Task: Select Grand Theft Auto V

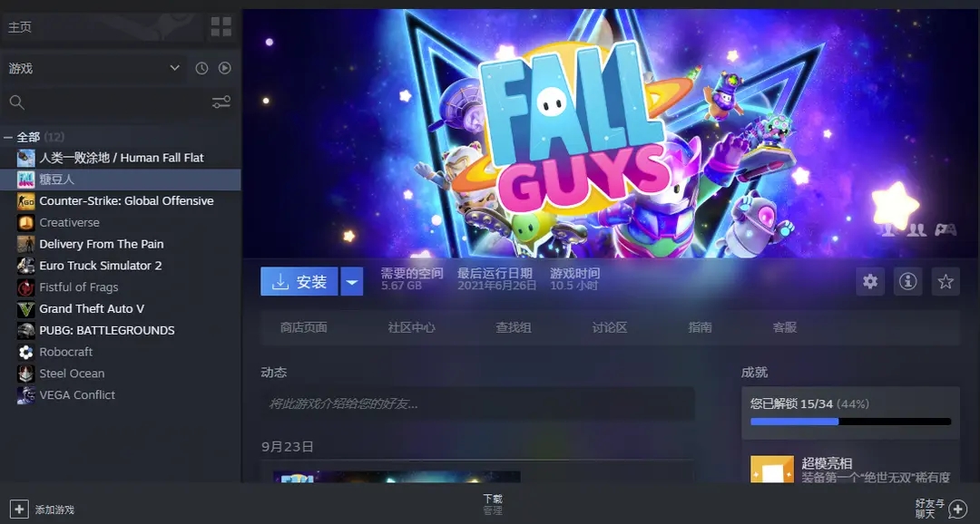Action: [x=92, y=309]
